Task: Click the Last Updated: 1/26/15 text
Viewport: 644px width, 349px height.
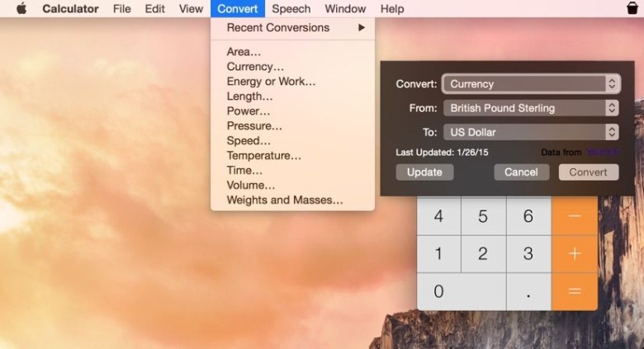Action: click(442, 153)
